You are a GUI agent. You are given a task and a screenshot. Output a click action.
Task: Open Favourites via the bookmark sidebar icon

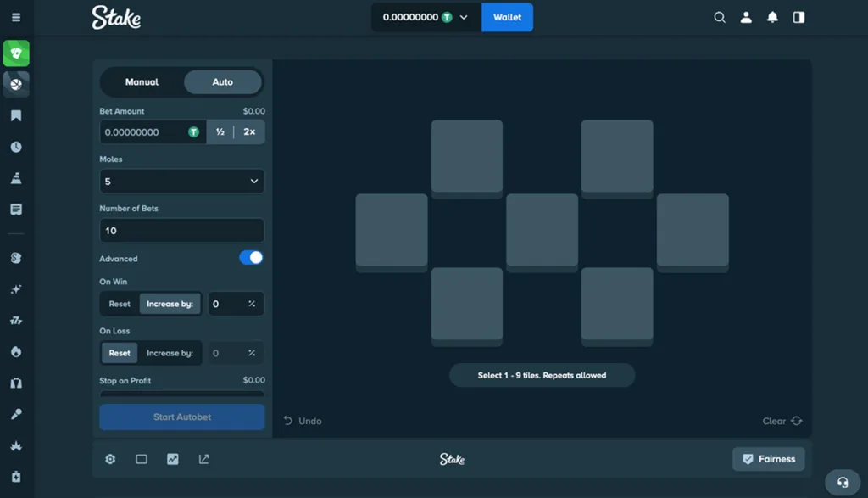[x=16, y=115]
